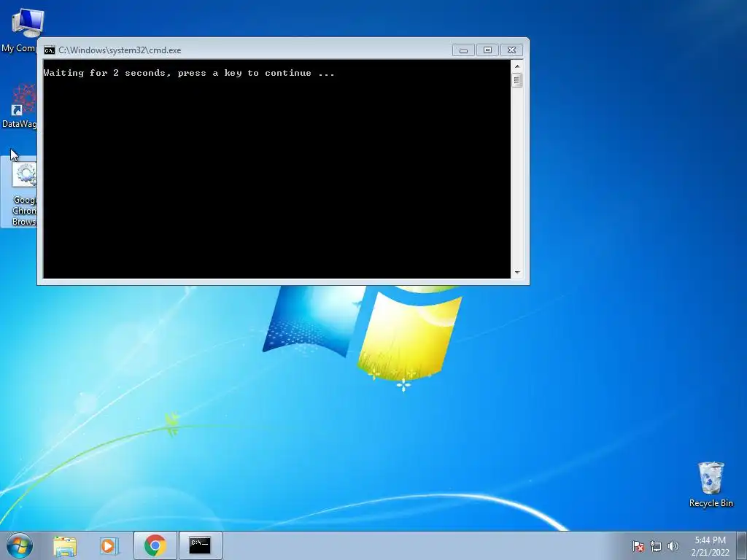
Task: Select the Google Chrome Browser desktop icon
Action: coord(19,192)
